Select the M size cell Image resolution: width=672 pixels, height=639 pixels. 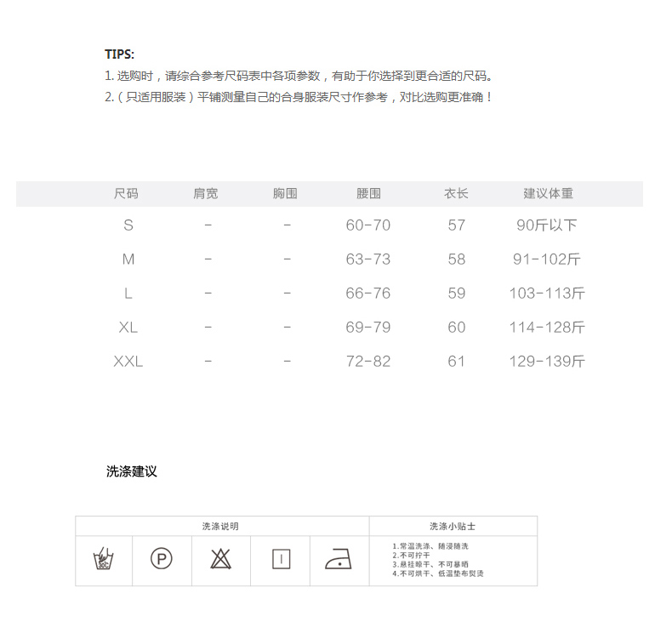128,260
